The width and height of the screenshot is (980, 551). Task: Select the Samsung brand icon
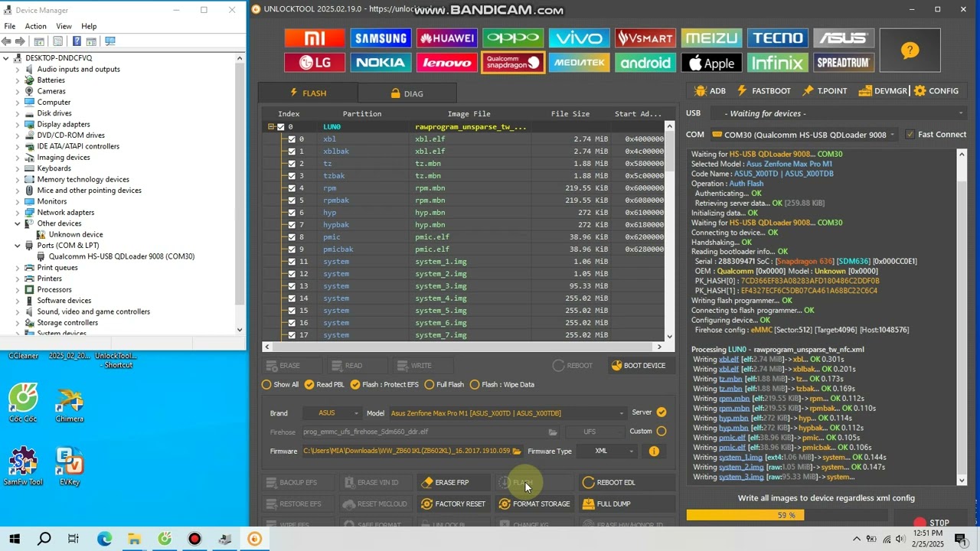381,38
